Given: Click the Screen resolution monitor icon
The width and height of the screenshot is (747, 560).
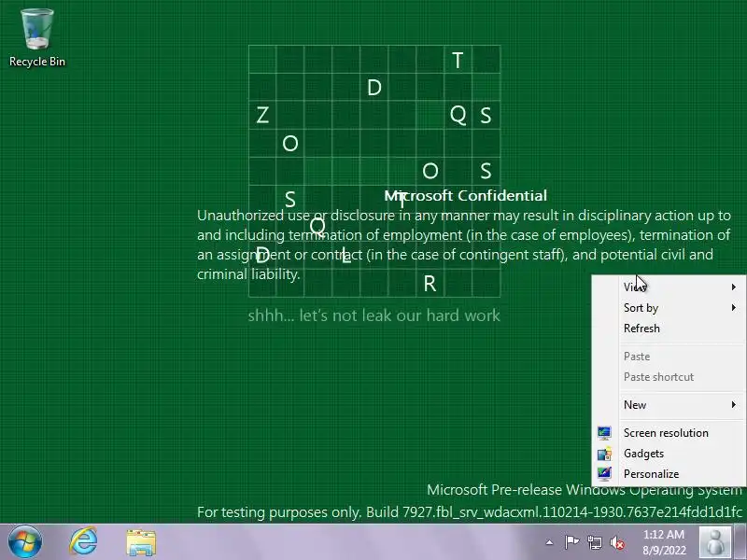Looking at the screenshot, I should tap(604, 432).
